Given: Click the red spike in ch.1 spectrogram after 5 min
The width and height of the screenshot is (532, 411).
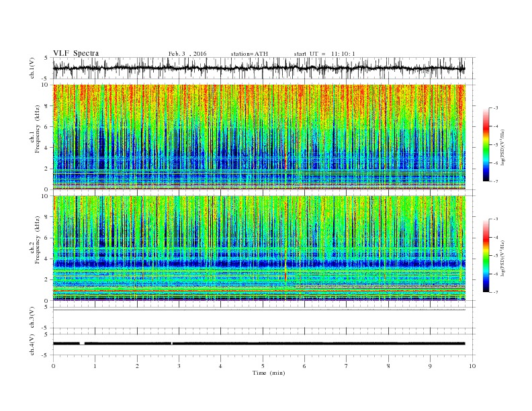Looking at the screenshot, I should point(285,159).
